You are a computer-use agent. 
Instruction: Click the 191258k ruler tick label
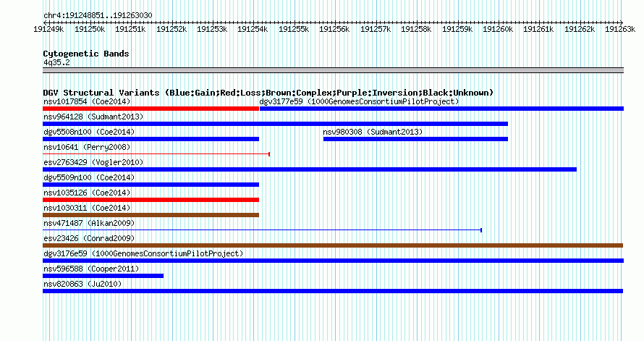point(416,29)
